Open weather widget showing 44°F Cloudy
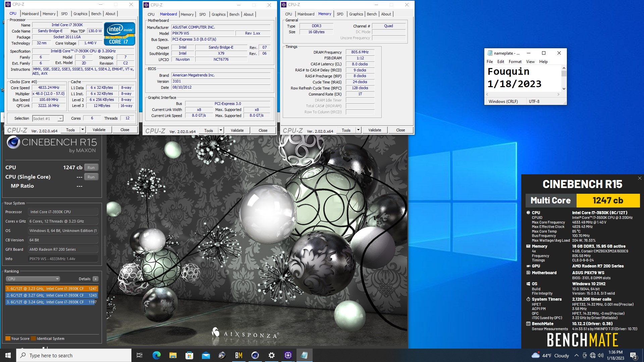This screenshot has width=644, height=362. pos(550,355)
